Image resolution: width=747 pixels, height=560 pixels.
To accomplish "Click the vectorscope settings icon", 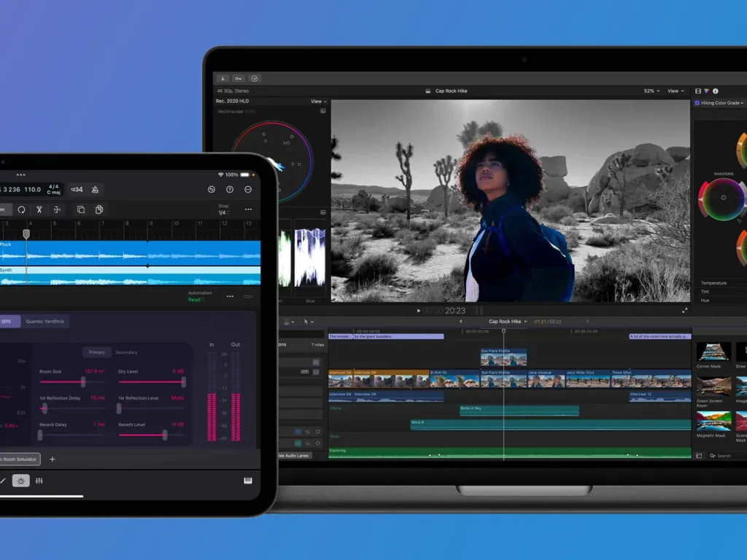I will [323, 111].
